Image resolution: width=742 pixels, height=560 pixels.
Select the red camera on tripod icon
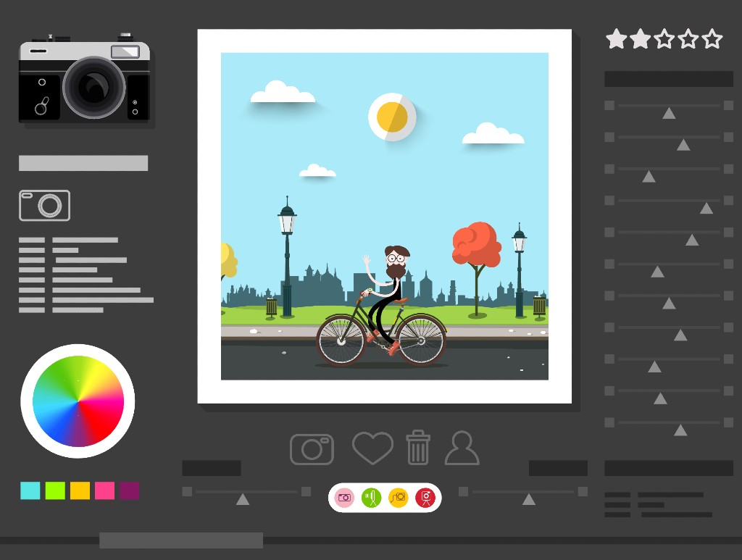(425, 498)
